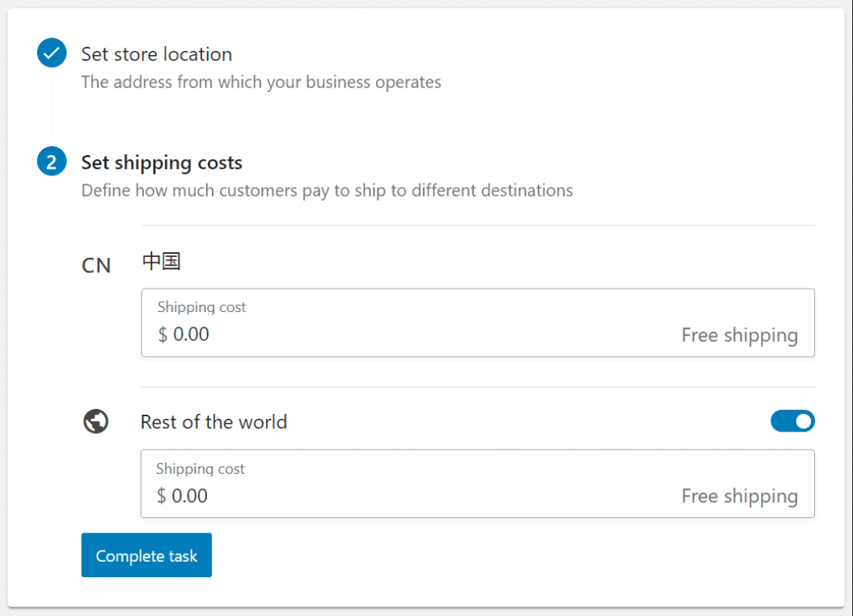The height and width of the screenshot is (616, 853).
Task: Disable the Rest of the world toggle
Action: (x=792, y=421)
